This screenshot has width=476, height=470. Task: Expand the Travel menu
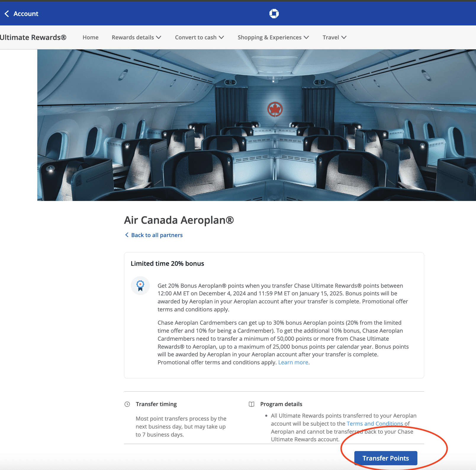[335, 38]
